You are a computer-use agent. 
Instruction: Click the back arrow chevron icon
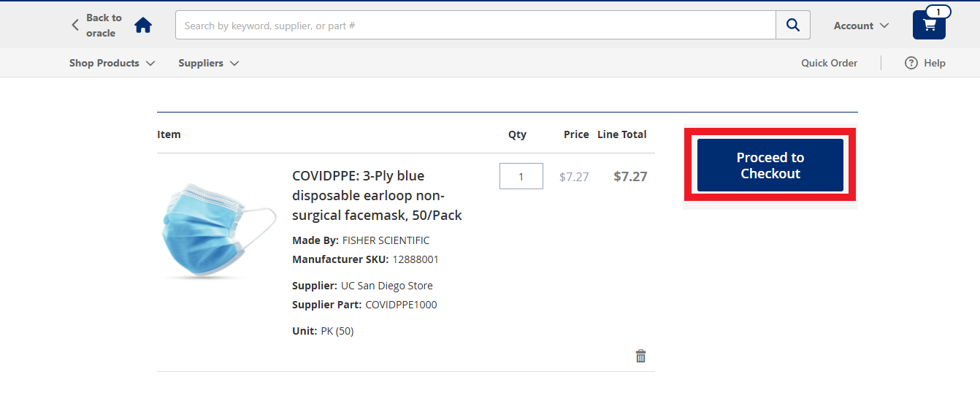pyautogui.click(x=75, y=26)
